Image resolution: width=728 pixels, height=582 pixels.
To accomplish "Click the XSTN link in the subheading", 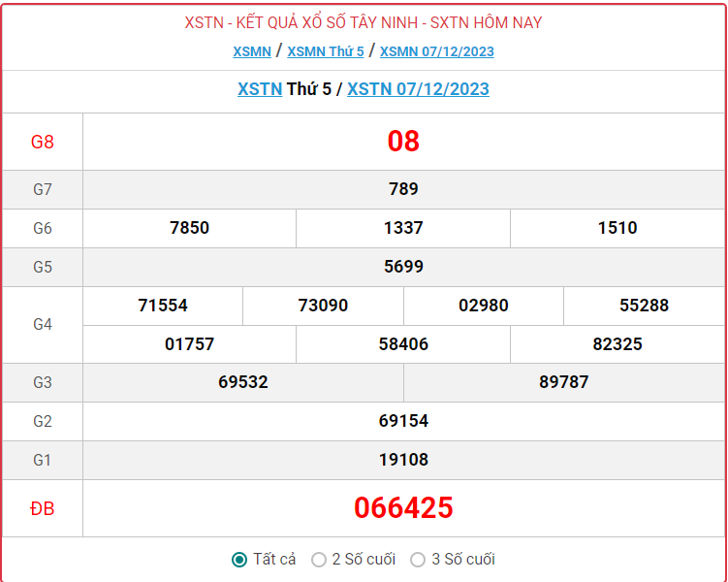I will 260,89.
